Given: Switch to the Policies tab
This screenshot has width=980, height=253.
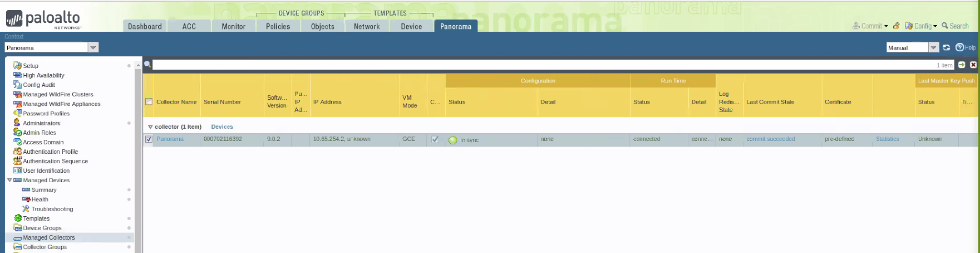Looking at the screenshot, I should coord(278,26).
